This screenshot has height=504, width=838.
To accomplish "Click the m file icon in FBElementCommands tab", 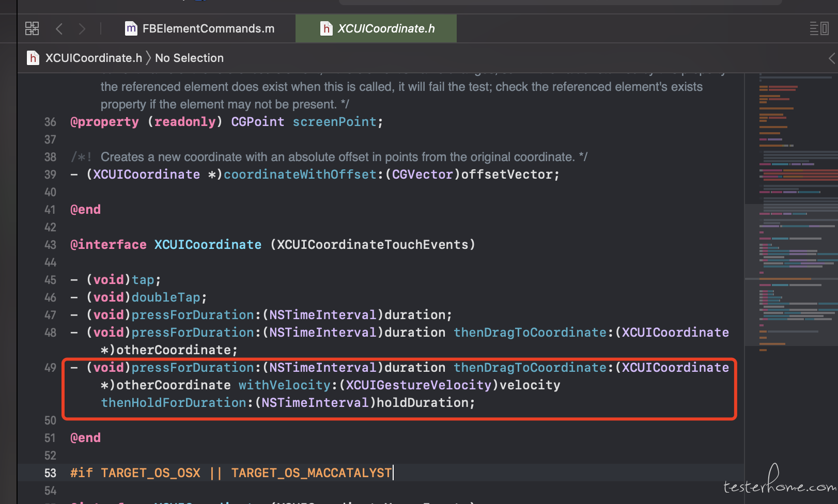I will 131,28.
